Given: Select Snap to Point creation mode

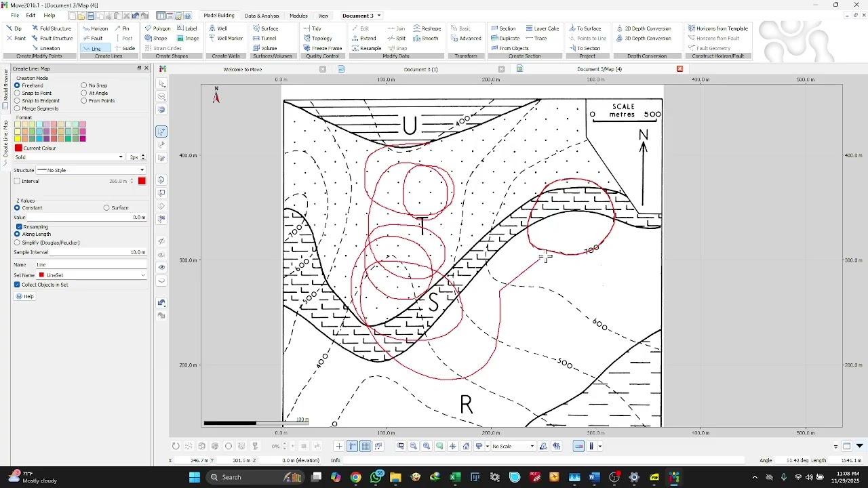Looking at the screenshot, I should click(x=33, y=93).
